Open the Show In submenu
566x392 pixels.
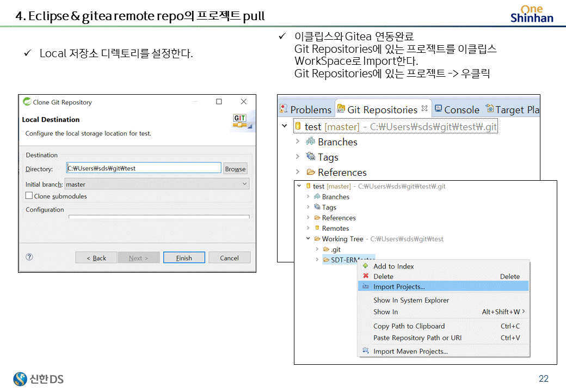tap(443, 311)
